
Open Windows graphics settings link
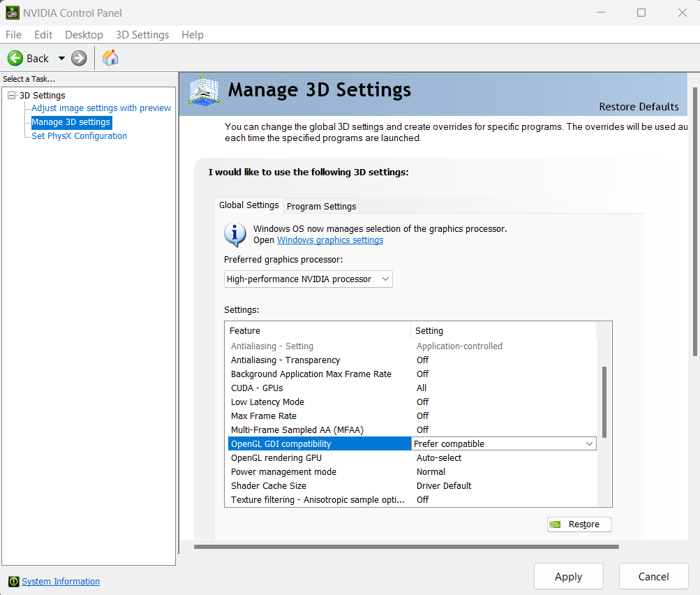click(x=330, y=240)
